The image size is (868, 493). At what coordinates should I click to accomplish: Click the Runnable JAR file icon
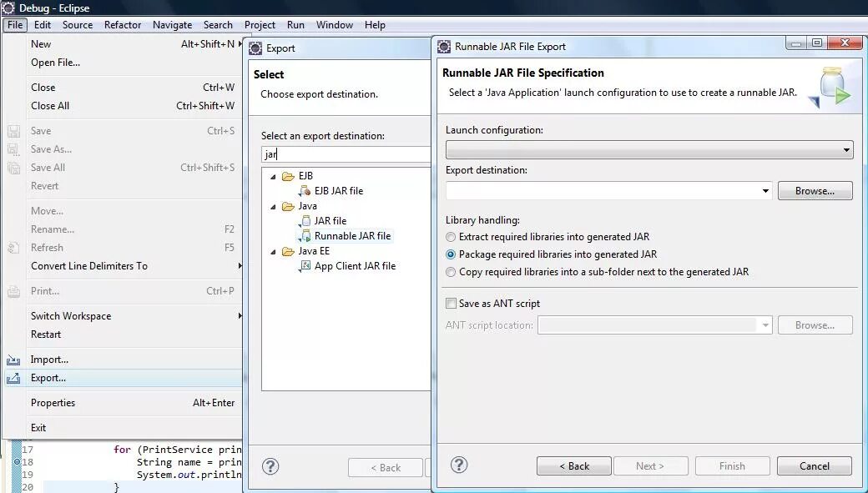pyautogui.click(x=305, y=236)
